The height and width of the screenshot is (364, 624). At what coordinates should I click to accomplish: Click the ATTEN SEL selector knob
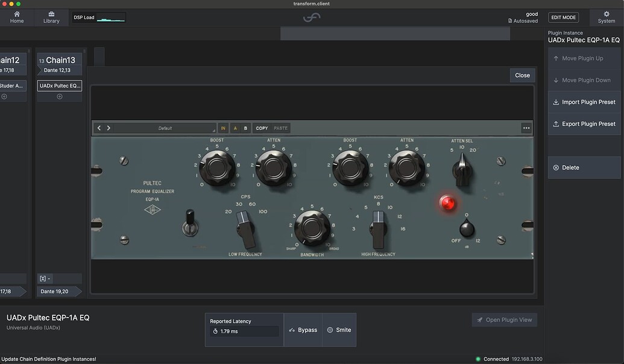click(x=462, y=171)
